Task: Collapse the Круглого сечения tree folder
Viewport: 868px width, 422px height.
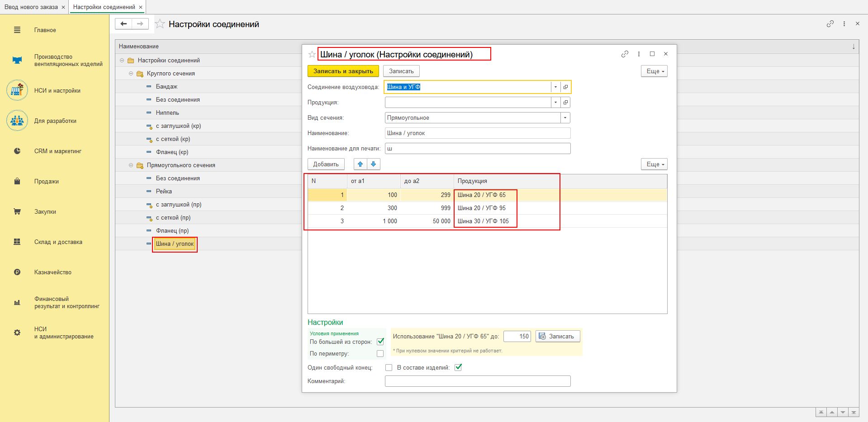Action: (131, 74)
